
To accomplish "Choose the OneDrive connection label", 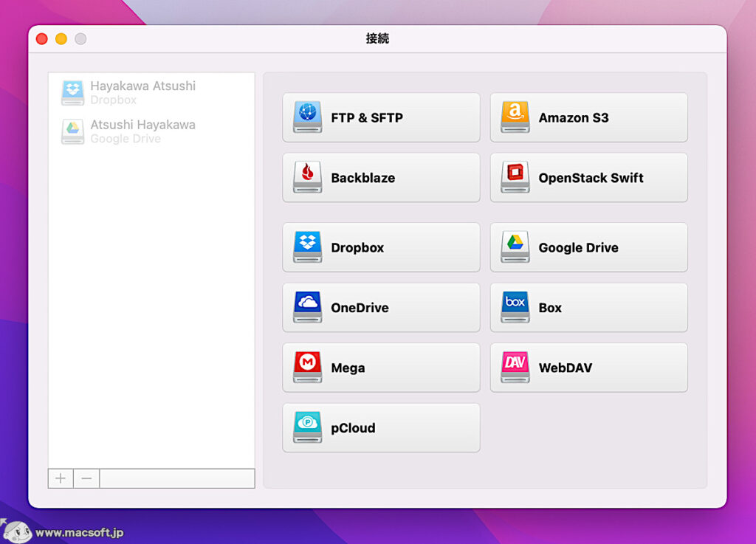I will click(x=360, y=308).
